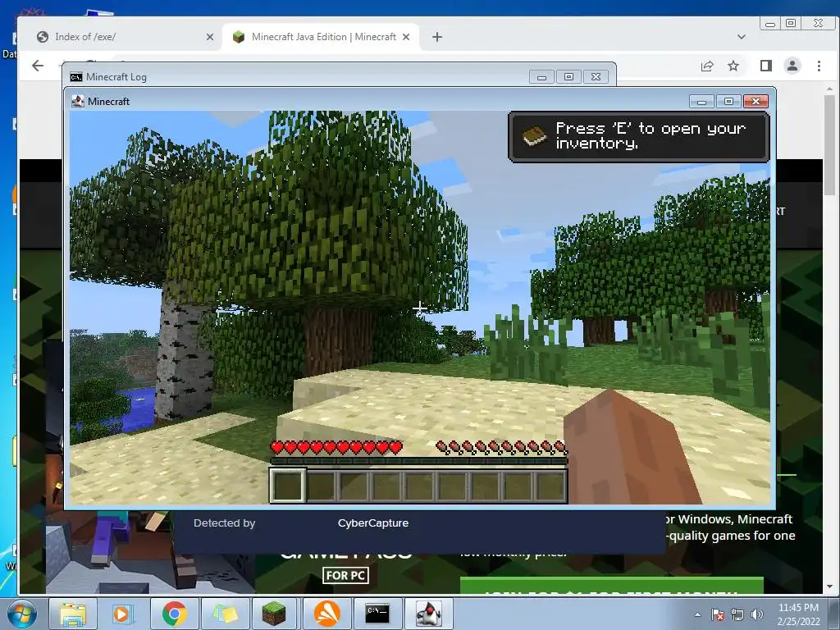Screen dimensions: 840x630
Task: Click Chrome page vertical scrollbar thumb
Action: [x=829, y=145]
